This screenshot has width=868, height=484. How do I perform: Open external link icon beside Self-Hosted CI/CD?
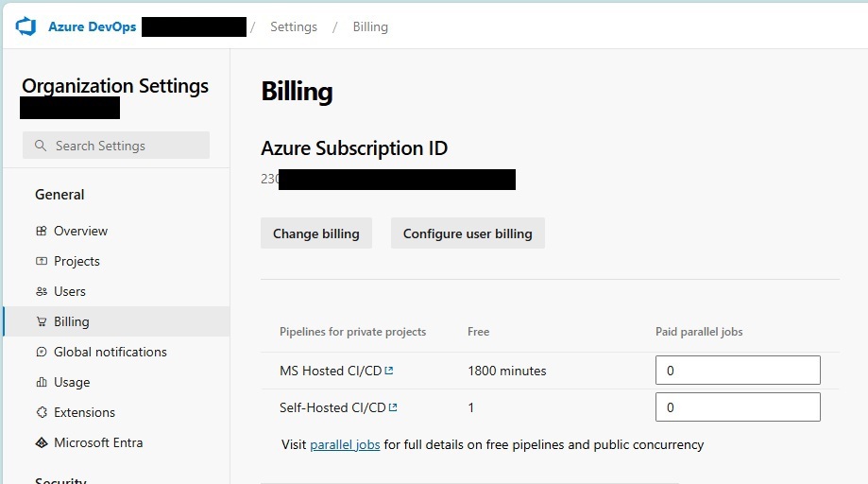(393, 407)
